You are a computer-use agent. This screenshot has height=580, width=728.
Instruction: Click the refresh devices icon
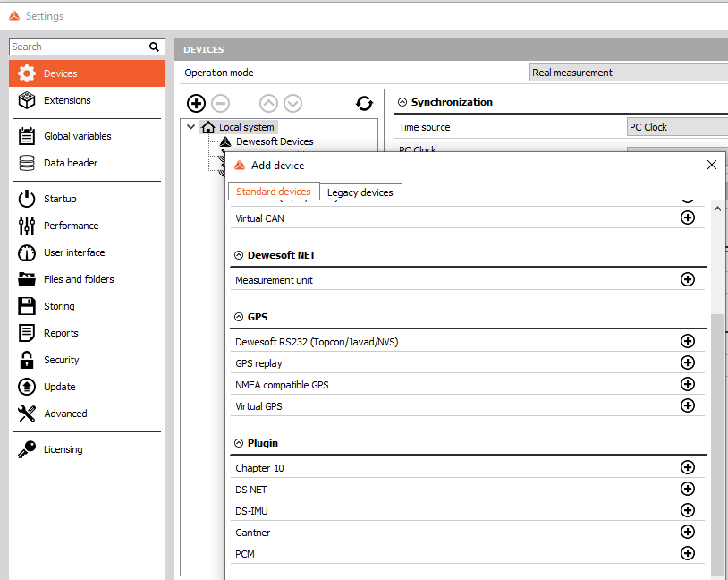365,103
